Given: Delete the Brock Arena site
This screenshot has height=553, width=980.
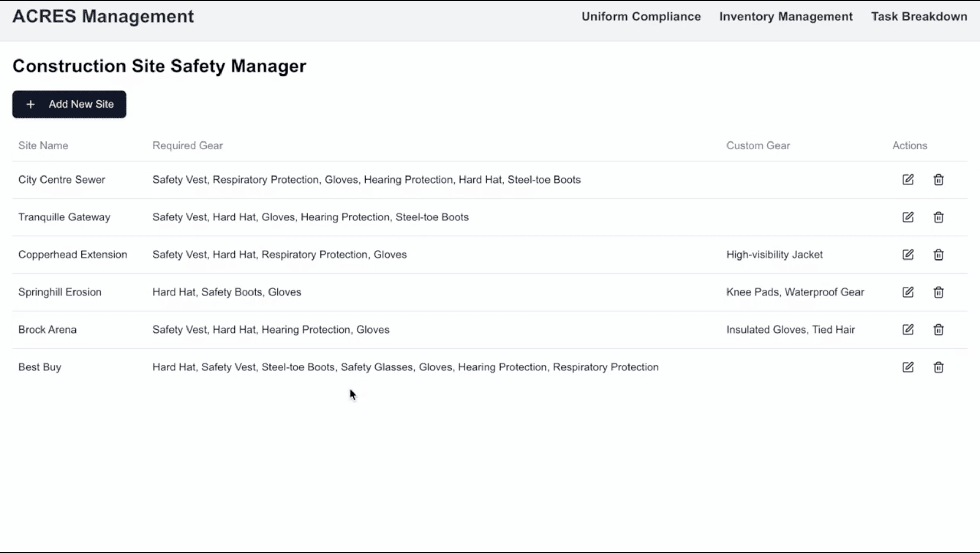Looking at the screenshot, I should [x=938, y=329].
